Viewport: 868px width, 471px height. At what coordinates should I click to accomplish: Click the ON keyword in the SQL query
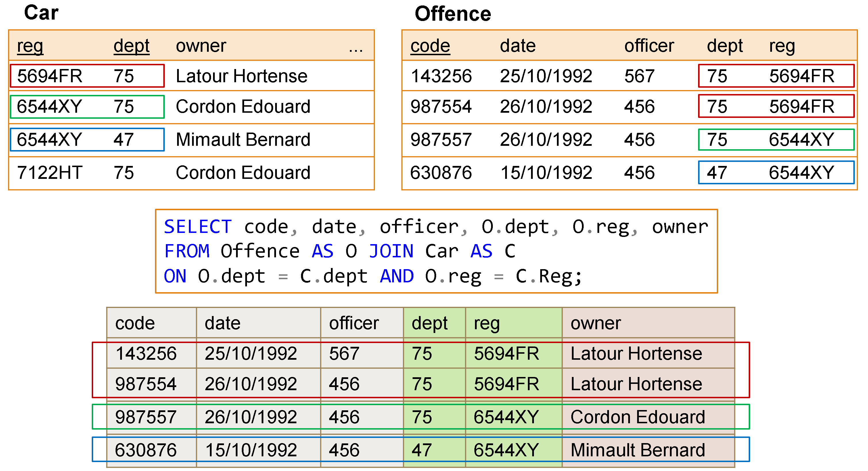175,276
